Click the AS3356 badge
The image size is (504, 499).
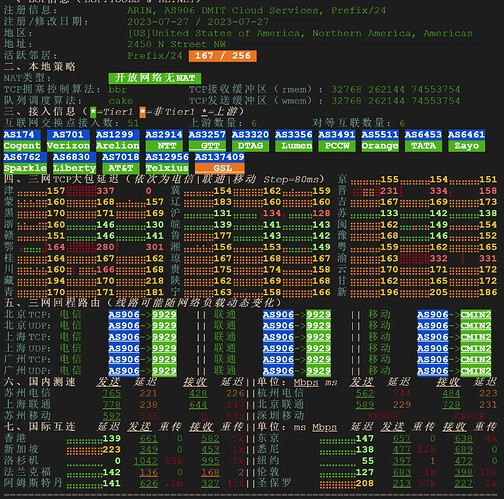click(294, 135)
